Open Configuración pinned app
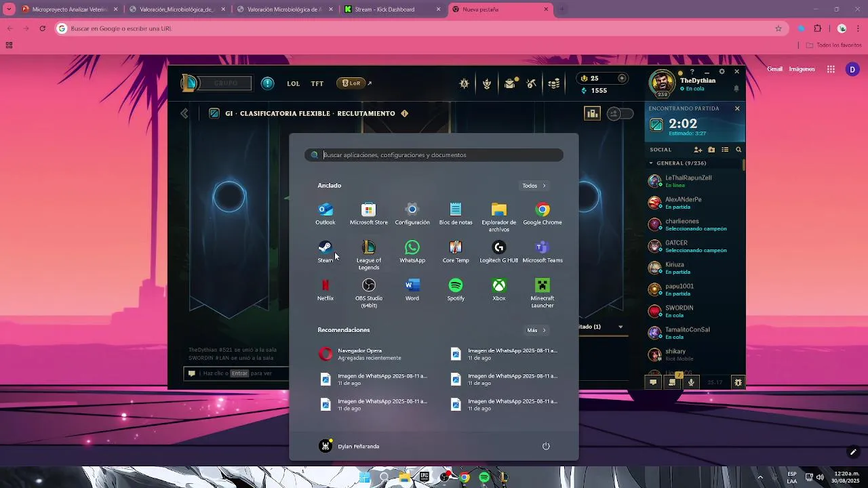The image size is (868, 488). click(412, 214)
